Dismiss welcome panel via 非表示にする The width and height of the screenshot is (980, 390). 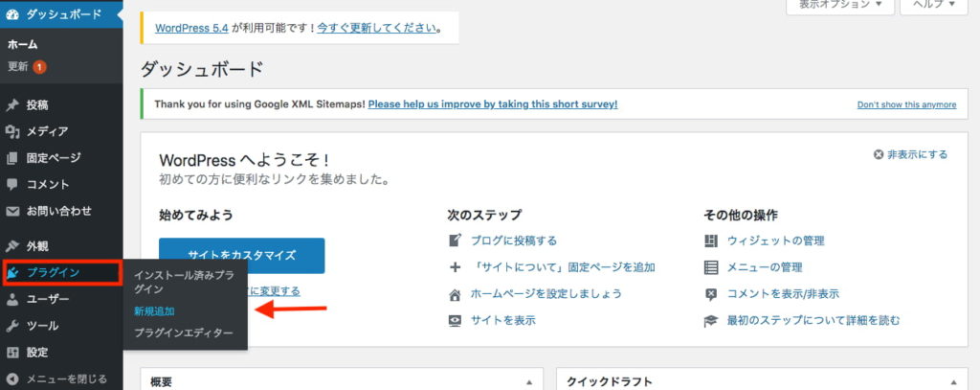(x=910, y=154)
